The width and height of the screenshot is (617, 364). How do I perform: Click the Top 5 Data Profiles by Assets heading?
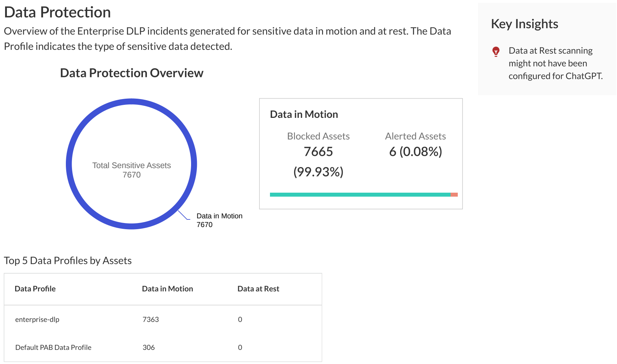(x=68, y=261)
